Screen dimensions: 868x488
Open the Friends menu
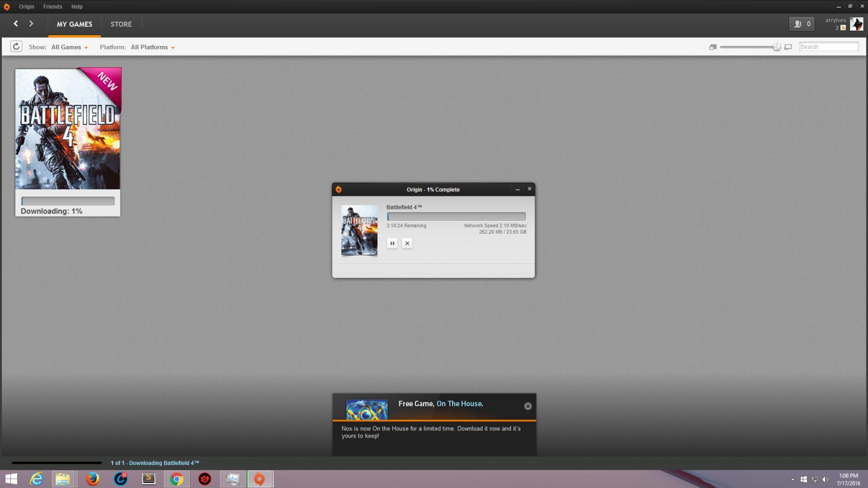point(53,7)
